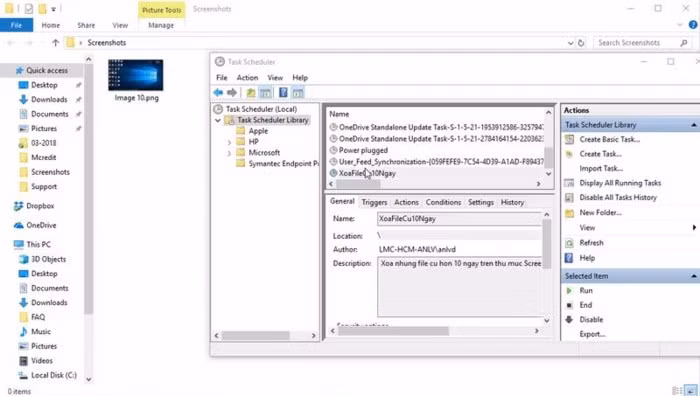The image size is (700, 396).
Task: Click the Explorer help question mark icon
Action: pyautogui.click(x=693, y=25)
